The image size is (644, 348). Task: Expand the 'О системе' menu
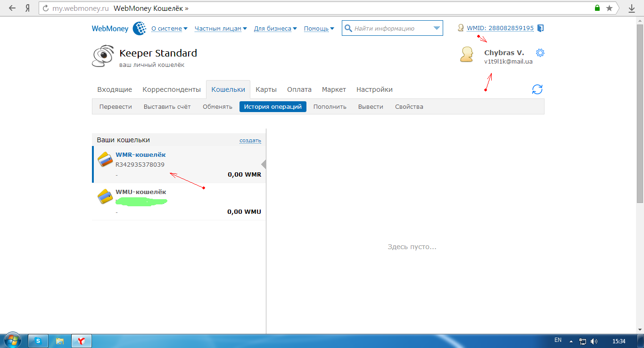[169, 28]
